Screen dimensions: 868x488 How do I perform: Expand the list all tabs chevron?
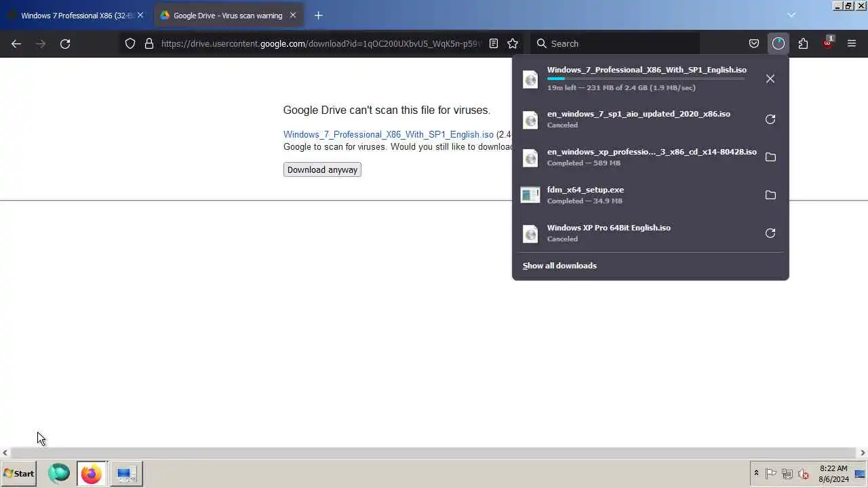[x=791, y=15]
